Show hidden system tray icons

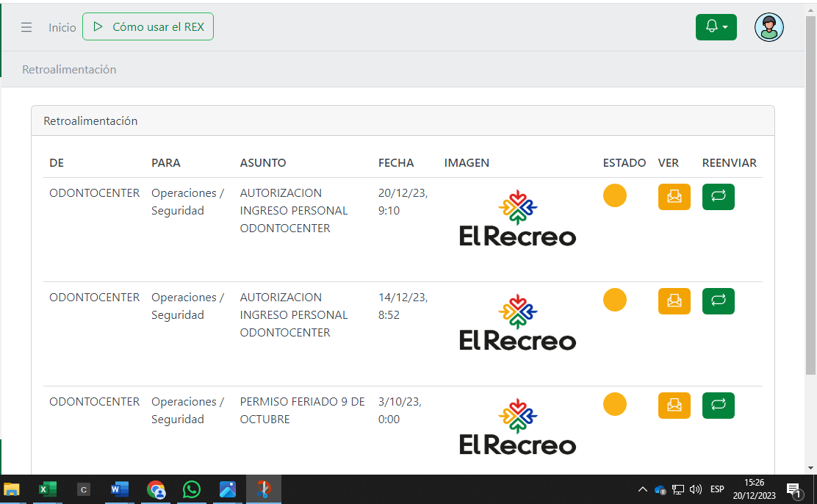point(642,489)
